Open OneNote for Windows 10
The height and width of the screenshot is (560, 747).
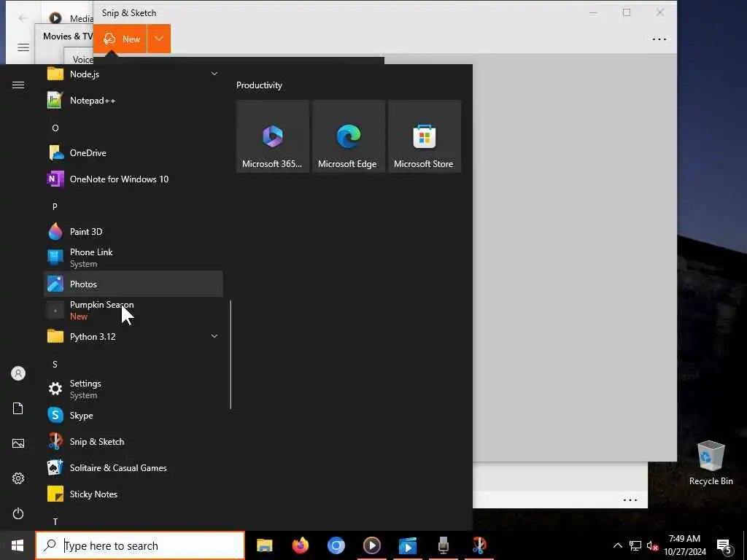(x=133, y=179)
